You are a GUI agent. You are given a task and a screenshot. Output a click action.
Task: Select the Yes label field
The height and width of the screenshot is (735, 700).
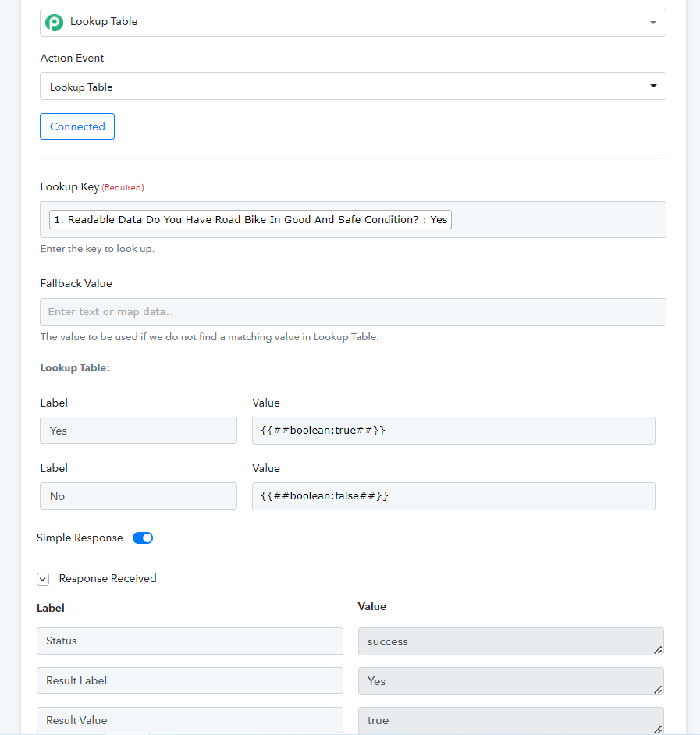(x=138, y=431)
